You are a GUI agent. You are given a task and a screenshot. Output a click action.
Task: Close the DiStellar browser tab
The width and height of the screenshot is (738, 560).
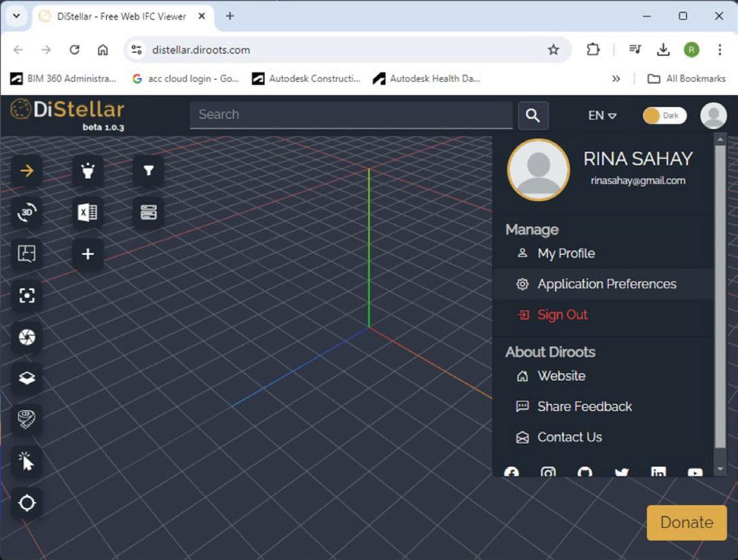coord(201,16)
